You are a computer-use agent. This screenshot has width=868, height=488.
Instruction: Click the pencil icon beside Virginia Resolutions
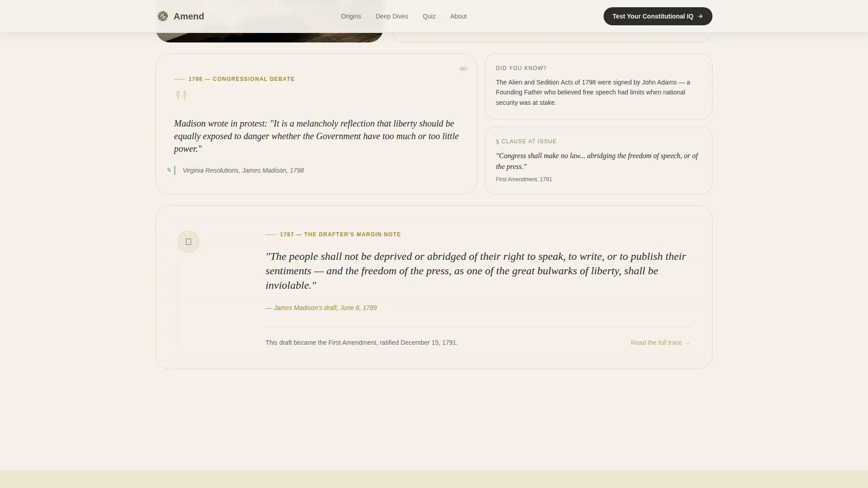169,170
